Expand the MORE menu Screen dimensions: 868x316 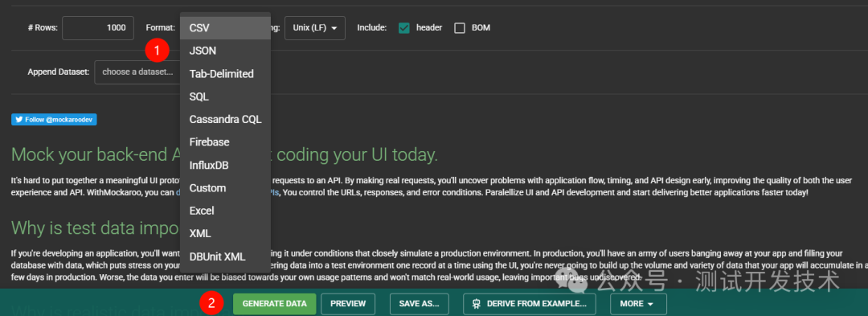pos(638,304)
